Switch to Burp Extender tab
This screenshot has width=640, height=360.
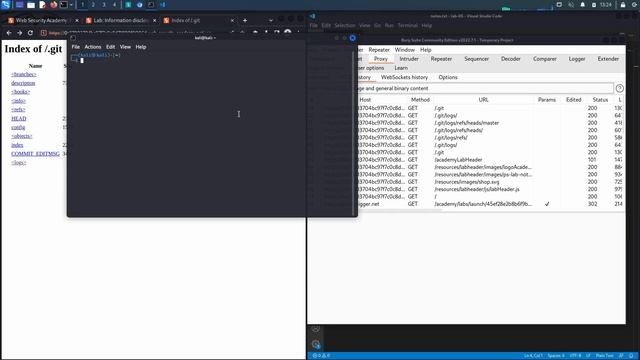[x=608, y=59]
